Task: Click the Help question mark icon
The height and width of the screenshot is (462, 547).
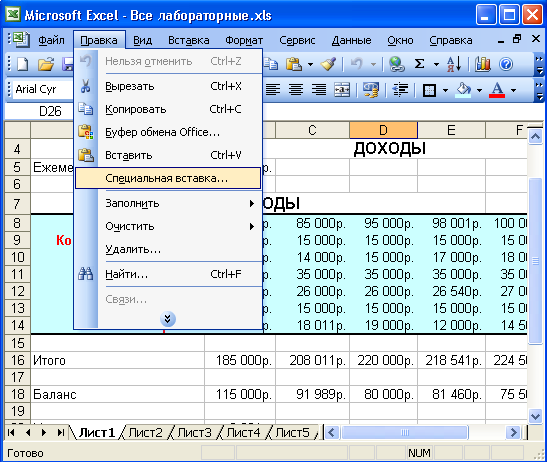Action: (x=506, y=64)
